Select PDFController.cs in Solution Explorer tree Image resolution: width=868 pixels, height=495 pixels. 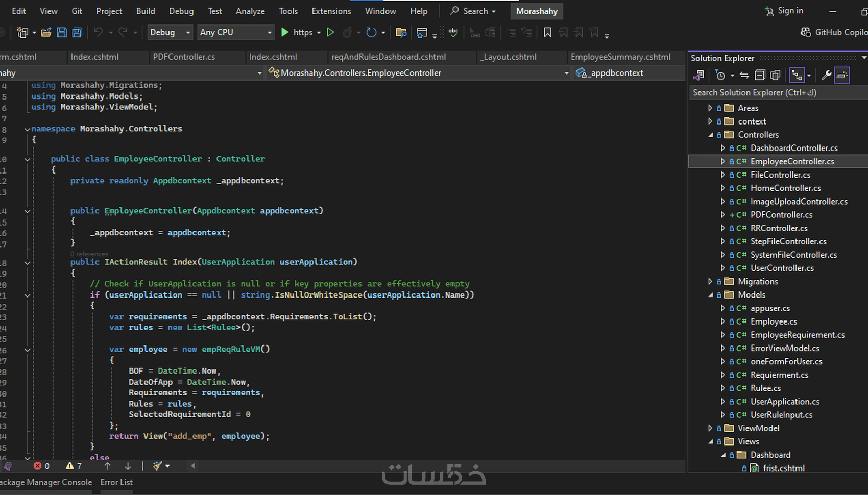click(x=781, y=215)
